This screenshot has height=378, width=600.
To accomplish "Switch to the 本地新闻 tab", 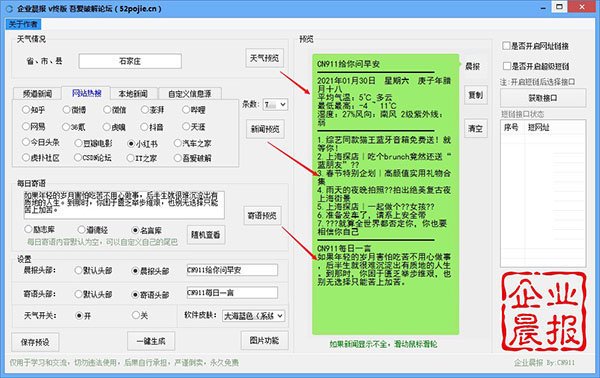I will [x=133, y=94].
